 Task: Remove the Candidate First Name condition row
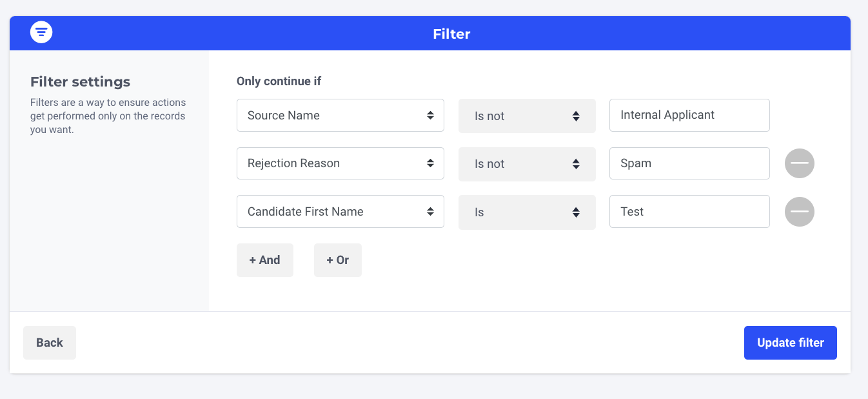coord(799,212)
